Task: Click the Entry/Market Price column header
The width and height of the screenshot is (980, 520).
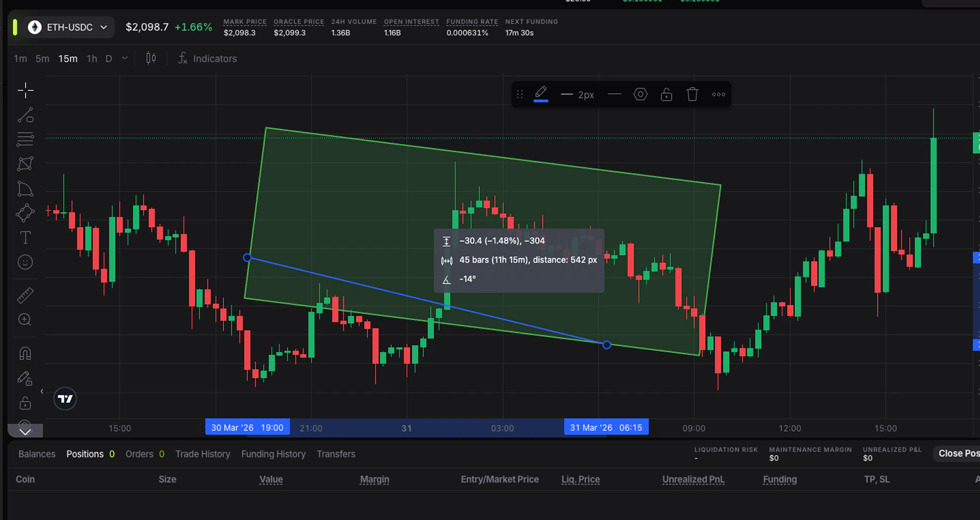Action: point(500,480)
